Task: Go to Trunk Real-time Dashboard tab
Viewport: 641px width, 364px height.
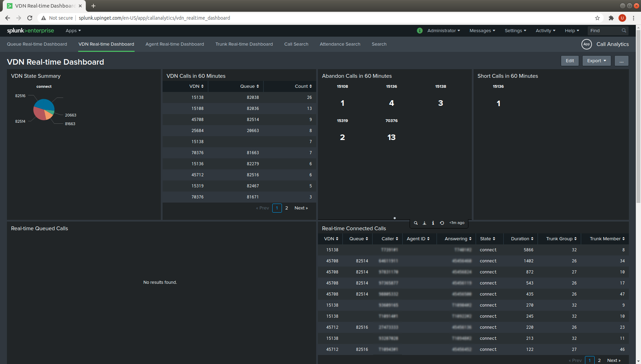Action: tap(244, 44)
